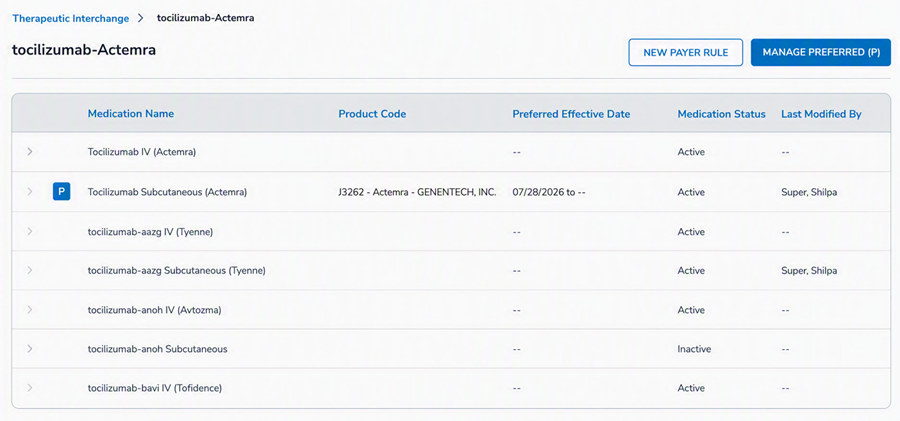Expand the tocilizumab-aazg IV (Tyenne) row
Screen dimensions: 900x421
(x=30, y=231)
